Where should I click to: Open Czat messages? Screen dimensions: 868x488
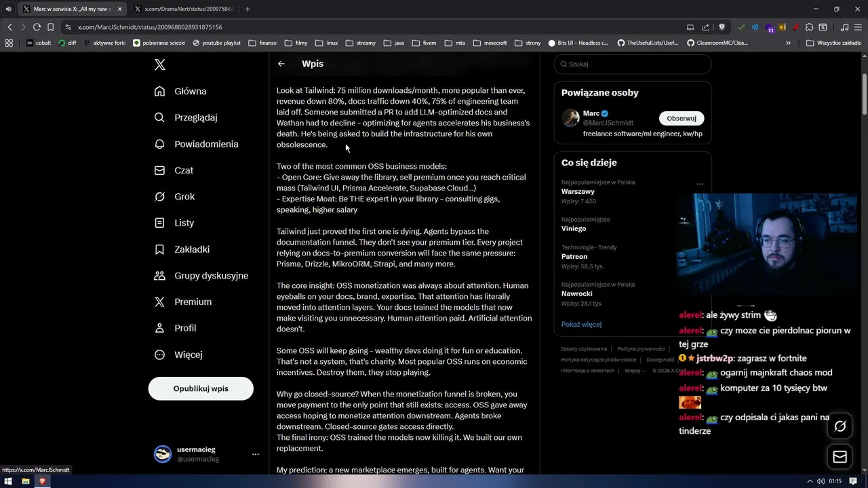[174, 170]
